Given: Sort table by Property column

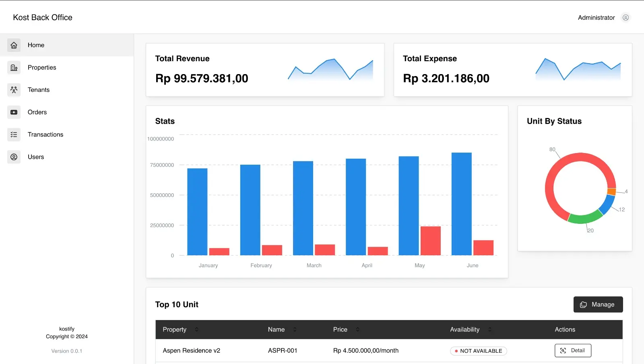Looking at the screenshot, I should point(196,329).
